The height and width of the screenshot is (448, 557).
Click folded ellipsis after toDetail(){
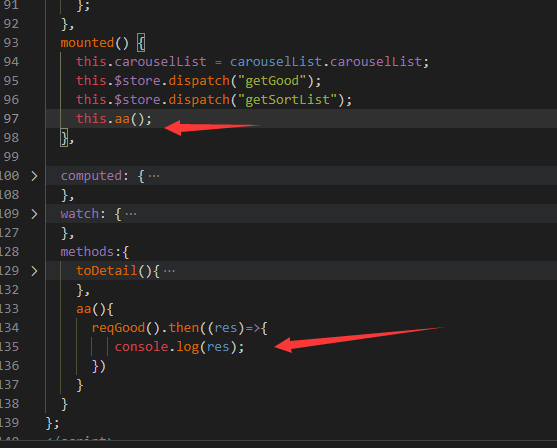click(x=169, y=271)
